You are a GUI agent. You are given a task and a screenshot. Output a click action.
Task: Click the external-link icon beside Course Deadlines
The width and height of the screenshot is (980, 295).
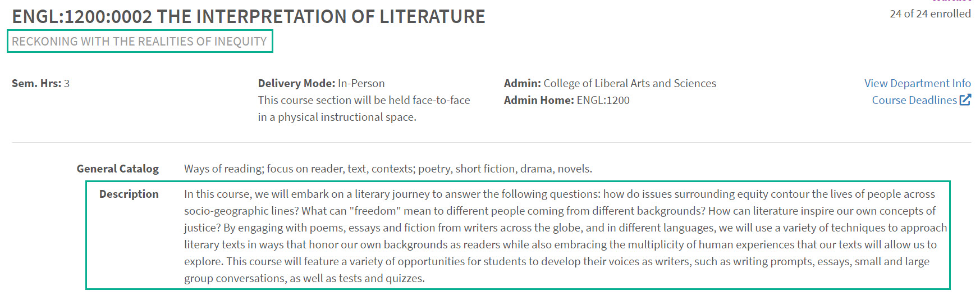click(965, 100)
